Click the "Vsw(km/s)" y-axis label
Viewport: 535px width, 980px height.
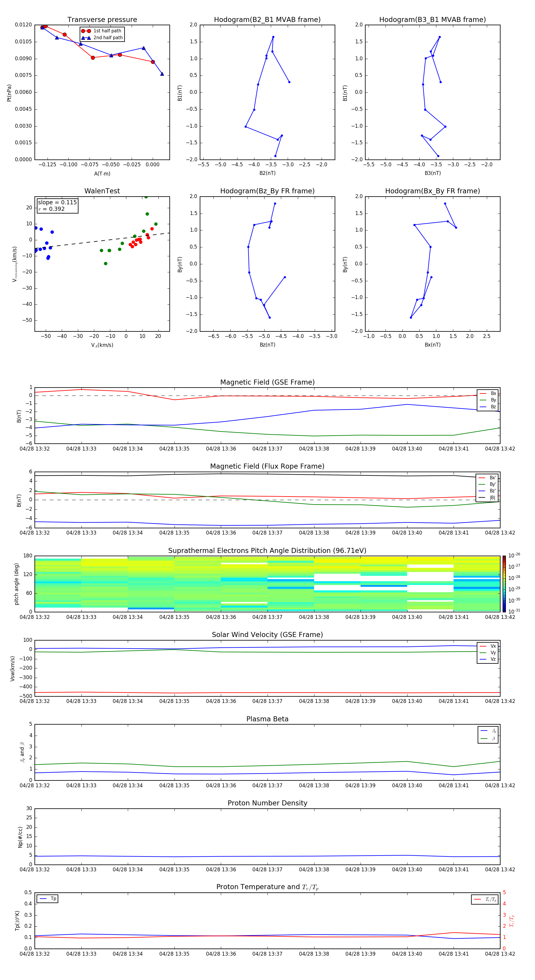pyautogui.click(x=12, y=668)
